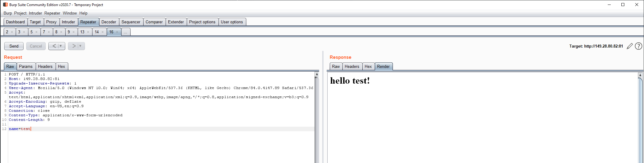
Task: Switch to the Comparer tab
Action: [x=154, y=22]
